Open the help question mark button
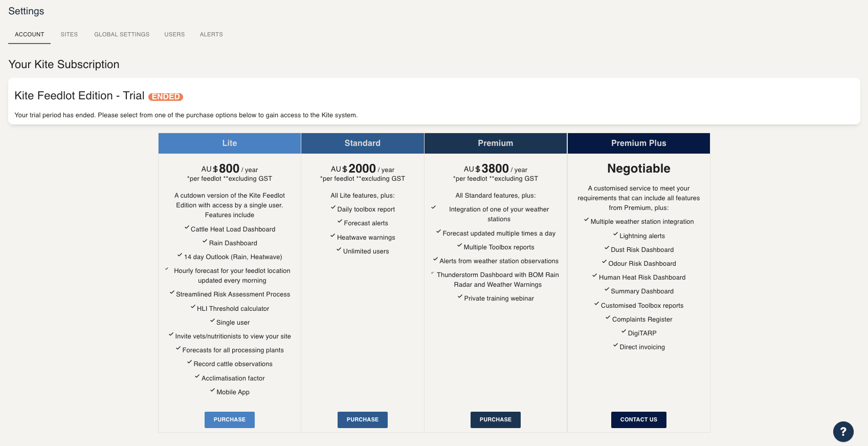Viewport: 868px width, 446px height. [x=843, y=432]
